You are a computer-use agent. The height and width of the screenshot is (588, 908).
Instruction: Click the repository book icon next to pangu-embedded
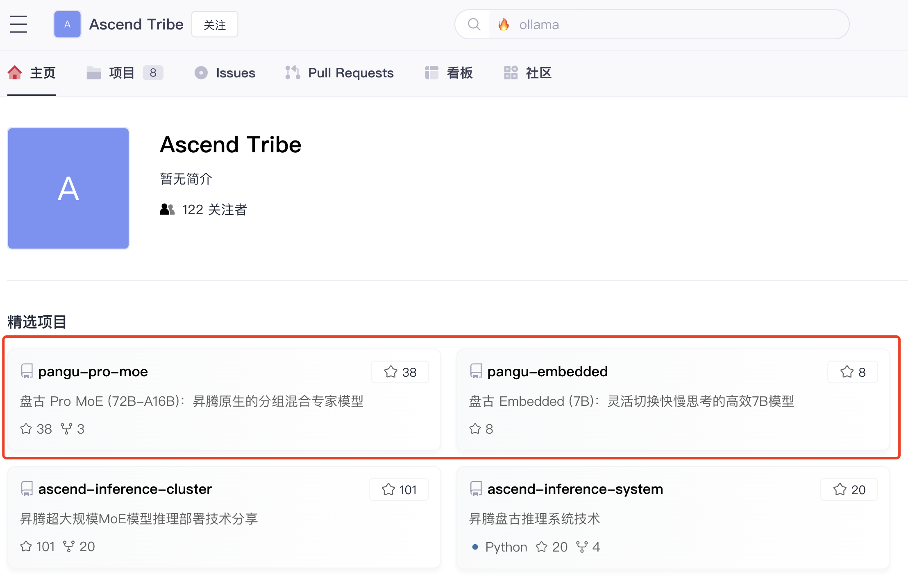[x=475, y=371]
